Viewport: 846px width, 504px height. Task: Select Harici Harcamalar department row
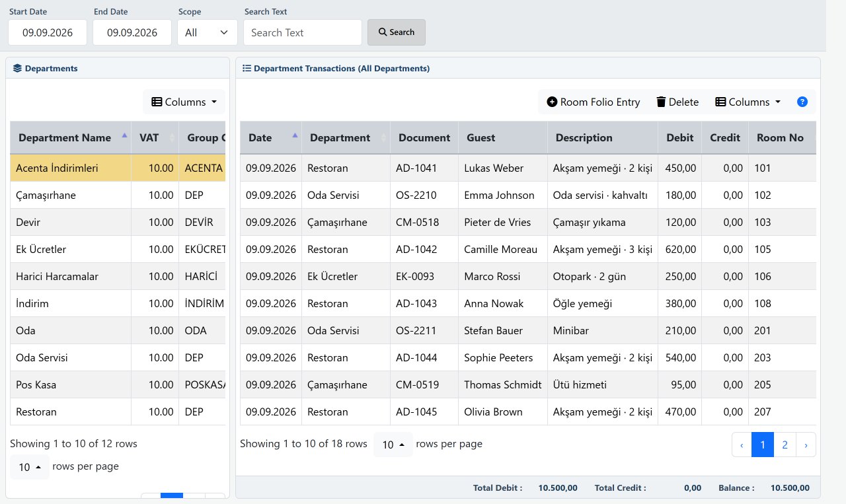pyautogui.click(x=118, y=276)
